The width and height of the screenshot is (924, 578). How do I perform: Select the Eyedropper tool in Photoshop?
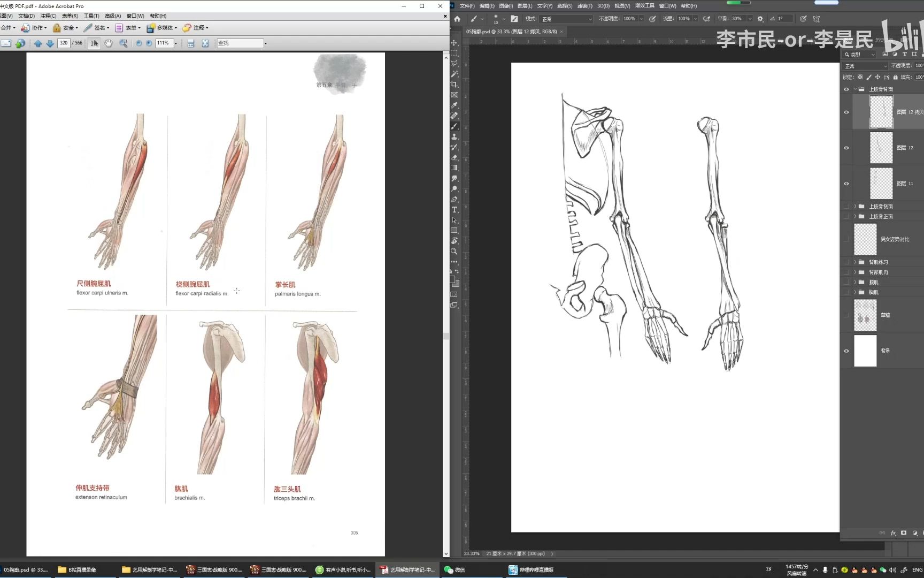pyautogui.click(x=454, y=105)
